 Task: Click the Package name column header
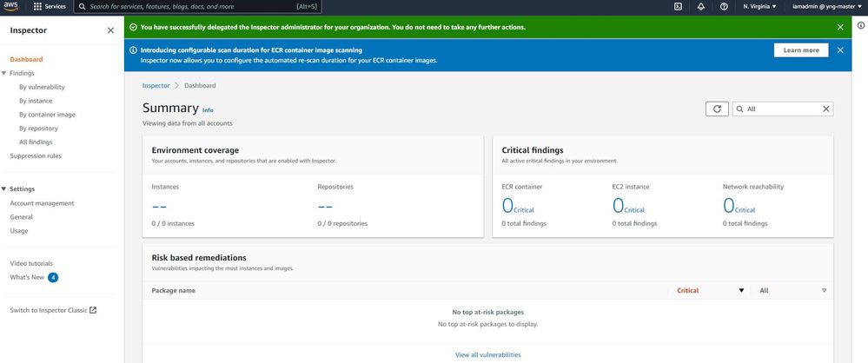pos(173,291)
